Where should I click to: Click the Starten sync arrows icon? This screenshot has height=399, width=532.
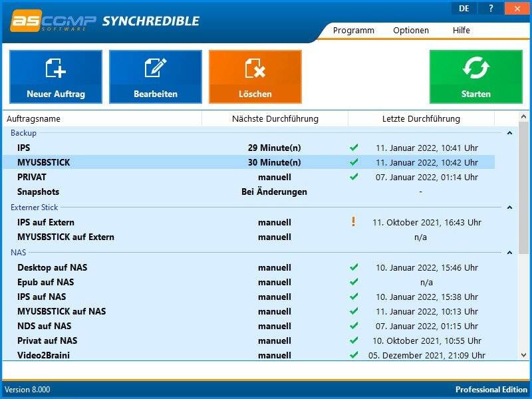click(x=475, y=68)
